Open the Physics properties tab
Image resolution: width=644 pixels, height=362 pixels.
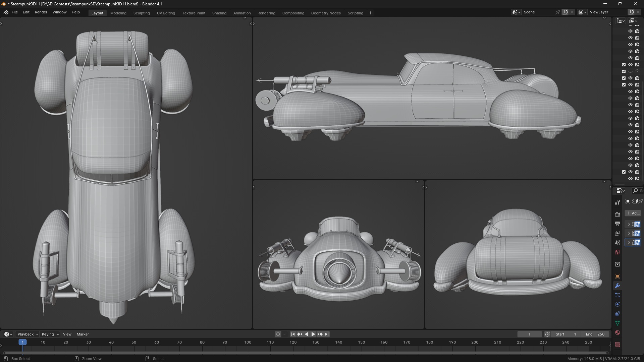pos(617,304)
